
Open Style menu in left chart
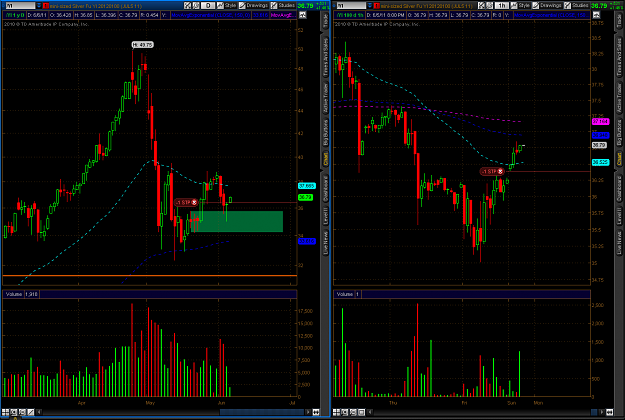(226, 6)
